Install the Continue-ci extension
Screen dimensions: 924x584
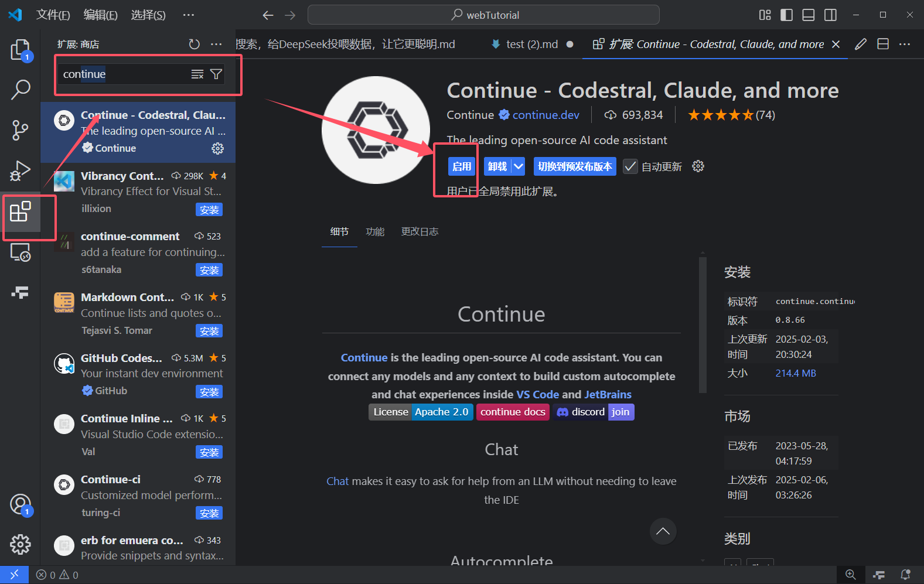tap(209, 513)
